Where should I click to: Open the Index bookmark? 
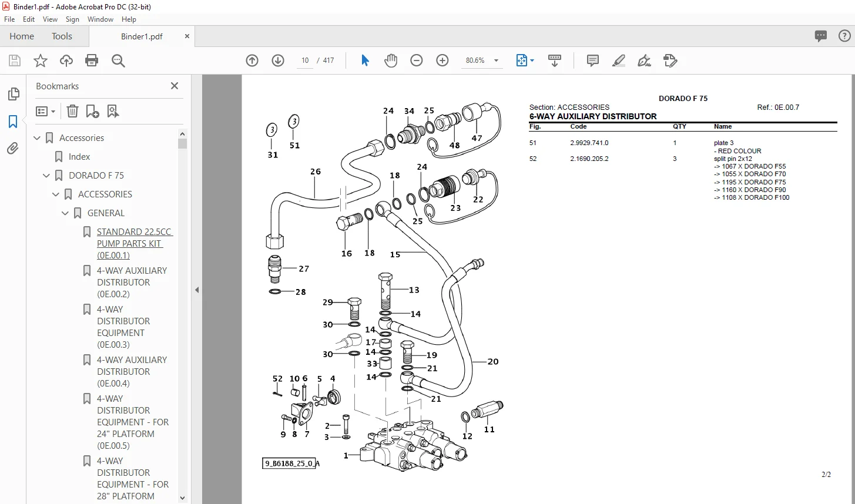[x=79, y=157]
